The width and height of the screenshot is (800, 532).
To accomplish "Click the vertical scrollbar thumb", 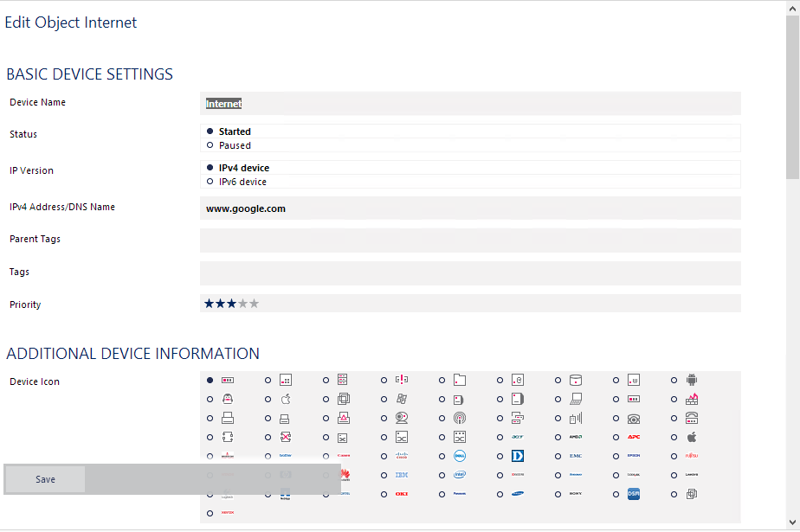I will tap(792, 97).
